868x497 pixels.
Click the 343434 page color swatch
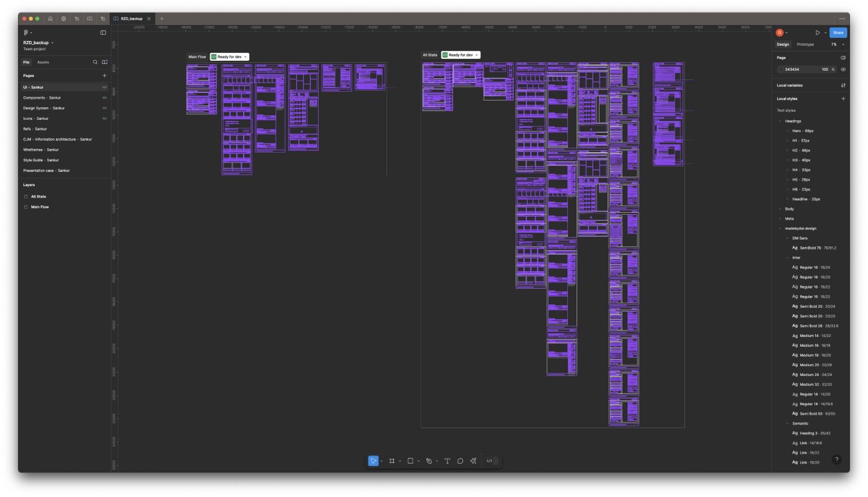click(781, 69)
